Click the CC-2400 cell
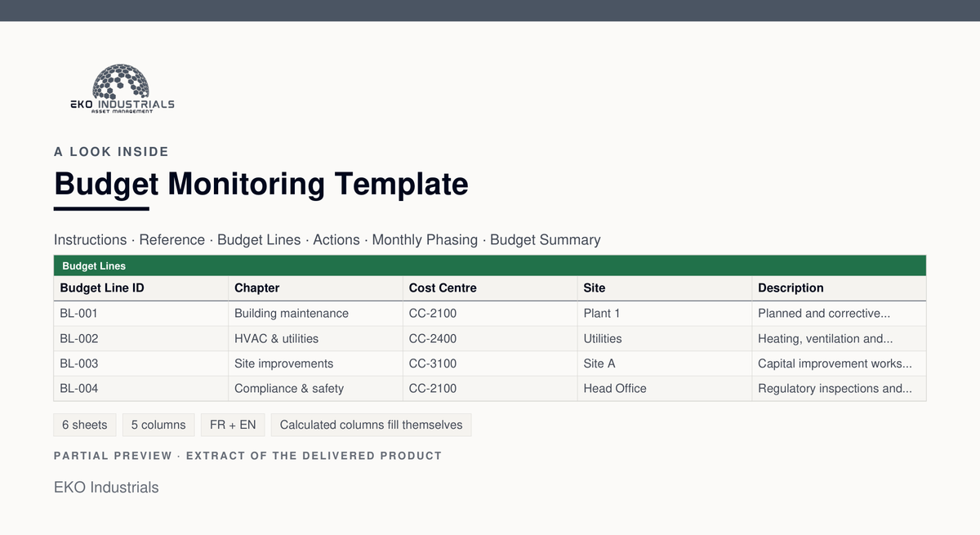This screenshot has height=535, width=980. coord(490,339)
